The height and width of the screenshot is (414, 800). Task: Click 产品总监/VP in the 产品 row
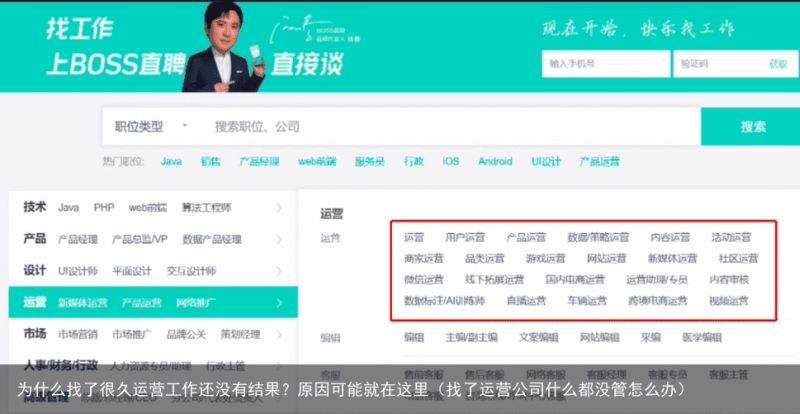pyautogui.click(x=140, y=239)
